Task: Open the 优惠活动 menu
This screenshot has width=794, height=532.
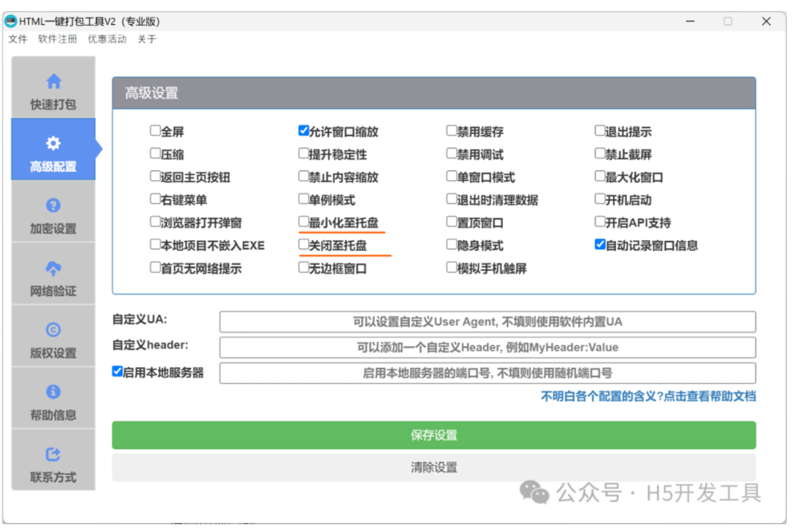Action: (x=107, y=39)
